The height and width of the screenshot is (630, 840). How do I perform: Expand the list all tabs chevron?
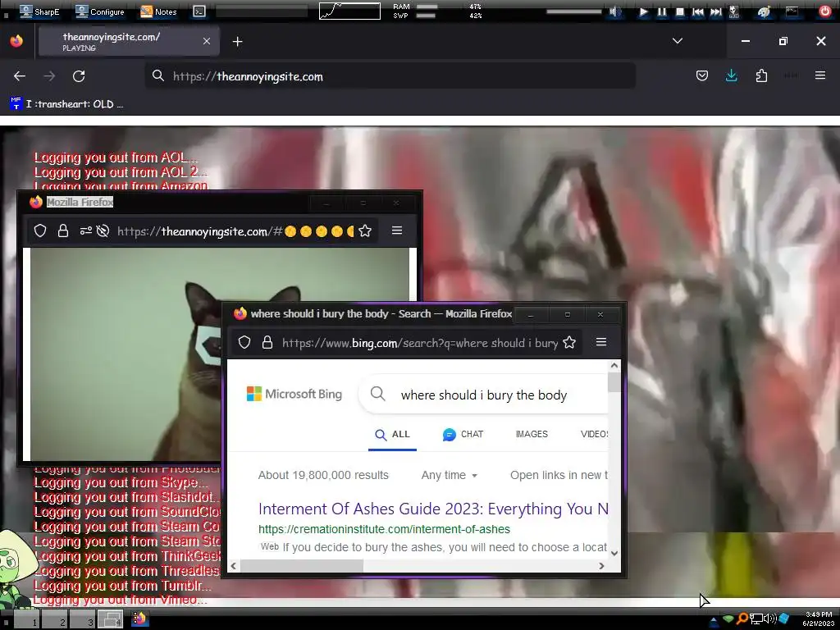[x=677, y=41]
